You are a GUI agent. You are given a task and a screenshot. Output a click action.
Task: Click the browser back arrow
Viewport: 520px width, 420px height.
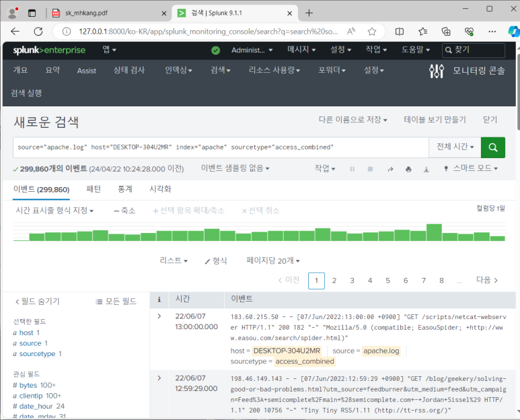pyautogui.click(x=15, y=32)
